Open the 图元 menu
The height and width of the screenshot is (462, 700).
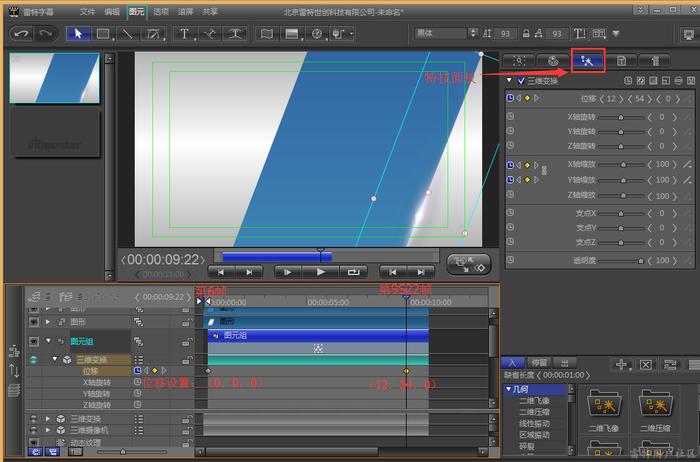[137, 12]
